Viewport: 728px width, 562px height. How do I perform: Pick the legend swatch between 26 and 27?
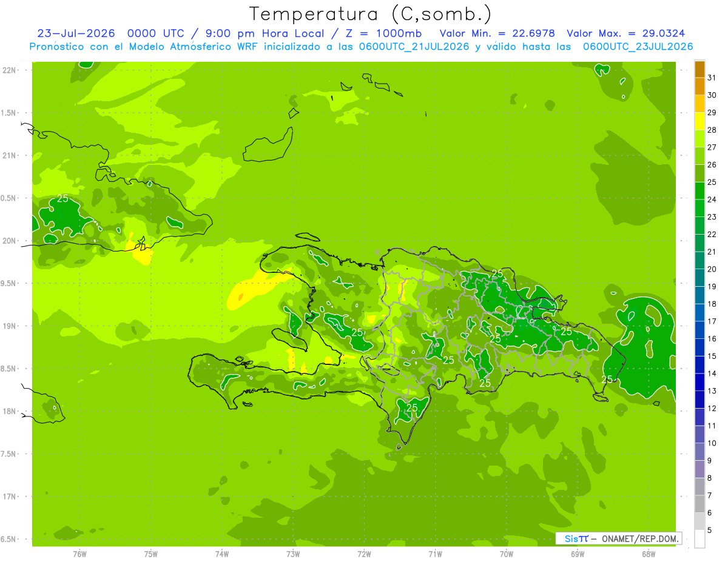point(699,156)
